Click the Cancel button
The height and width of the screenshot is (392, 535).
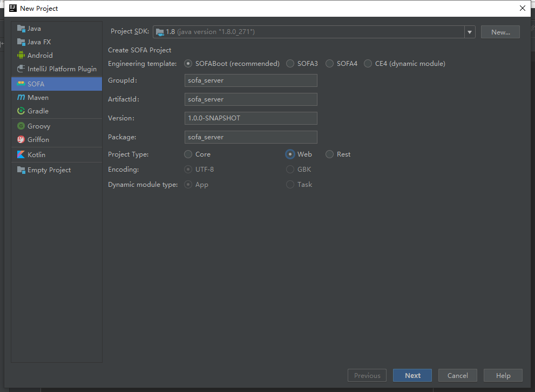point(458,375)
